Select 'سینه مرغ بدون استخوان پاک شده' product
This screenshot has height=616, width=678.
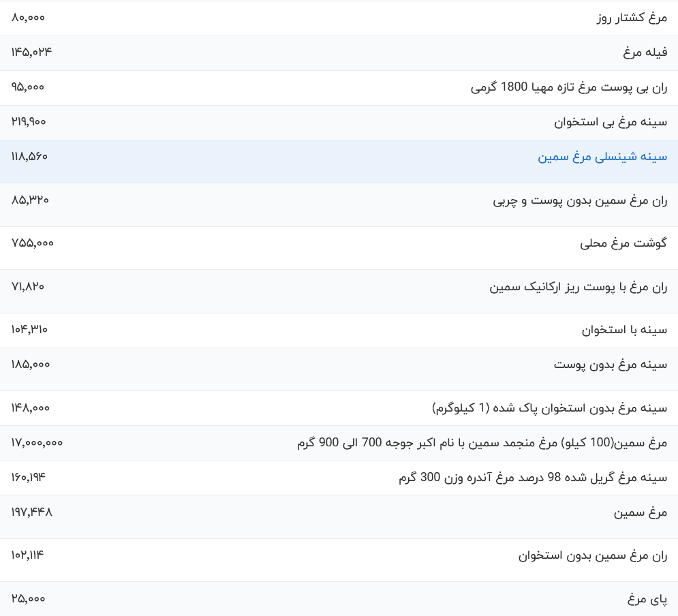click(x=549, y=408)
